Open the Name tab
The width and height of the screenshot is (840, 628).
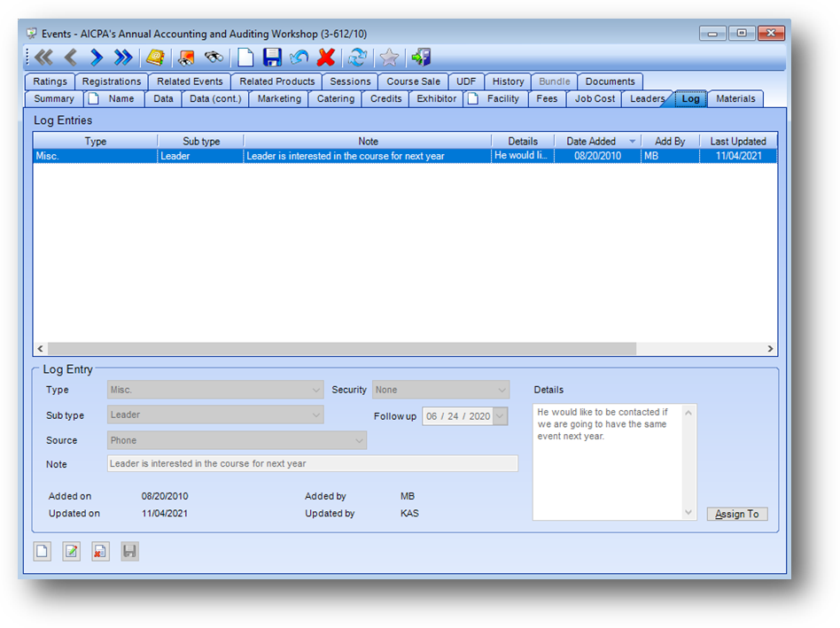(x=114, y=98)
